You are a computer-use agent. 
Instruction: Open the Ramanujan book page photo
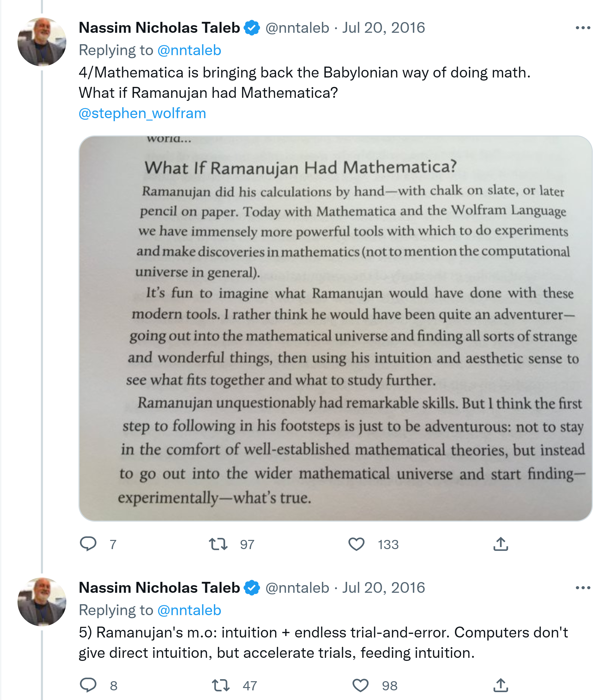pos(335,328)
